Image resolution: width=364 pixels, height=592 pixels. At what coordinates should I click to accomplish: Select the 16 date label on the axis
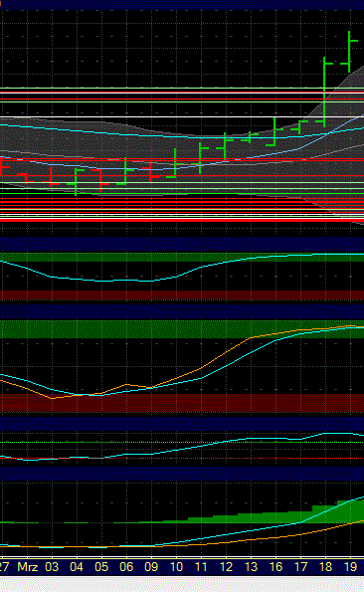tap(275, 567)
